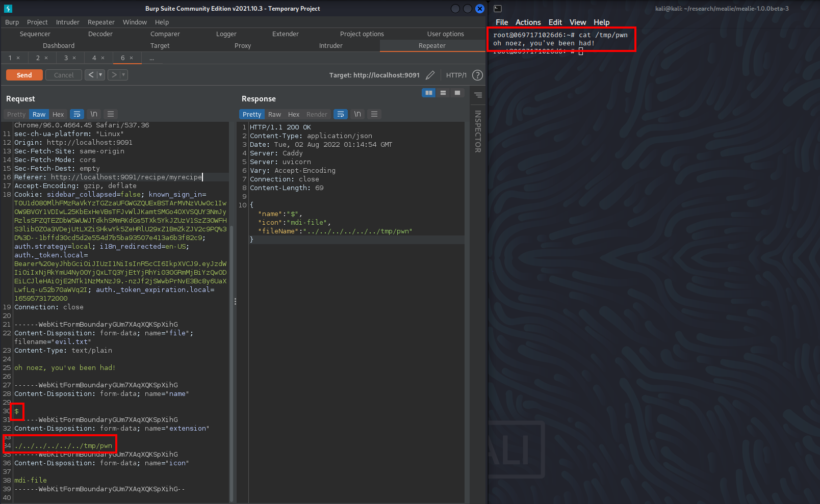Image resolution: width=820 pixels, height=504 pixels.
Task: Switch to the Decoder tab
Action: click(100, 34)
